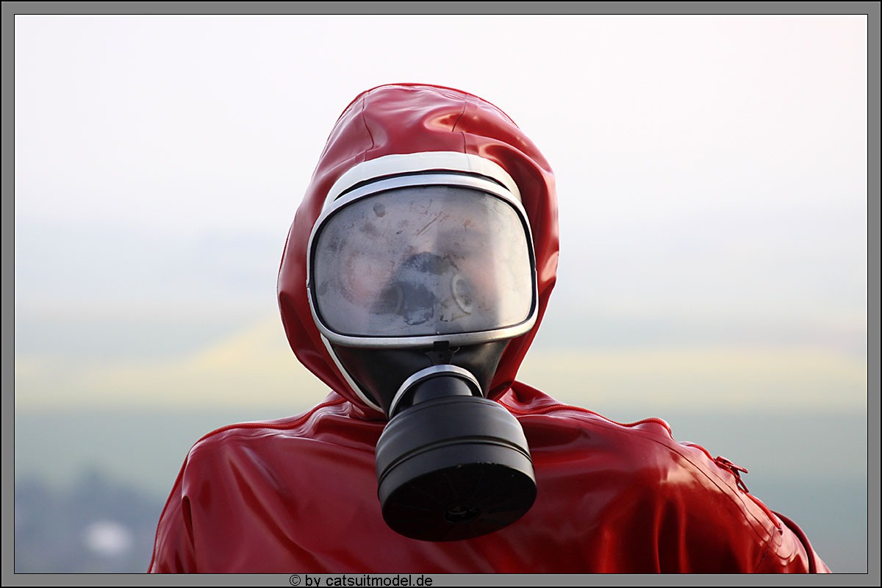Click the black buckle clip below the visor
This screenshot has height=588, width=882.
(441, 353)
